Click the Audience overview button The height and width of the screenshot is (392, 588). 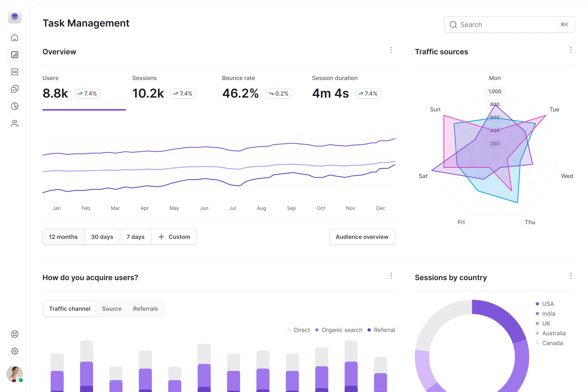(x=362, y=237)
